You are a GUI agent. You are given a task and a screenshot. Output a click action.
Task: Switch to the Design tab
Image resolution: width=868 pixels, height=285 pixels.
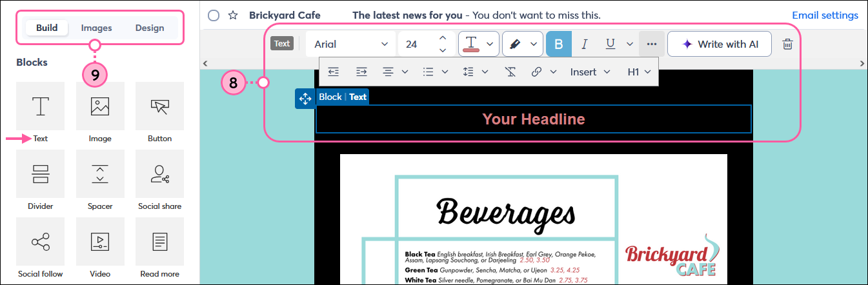(x=149, y=28)
